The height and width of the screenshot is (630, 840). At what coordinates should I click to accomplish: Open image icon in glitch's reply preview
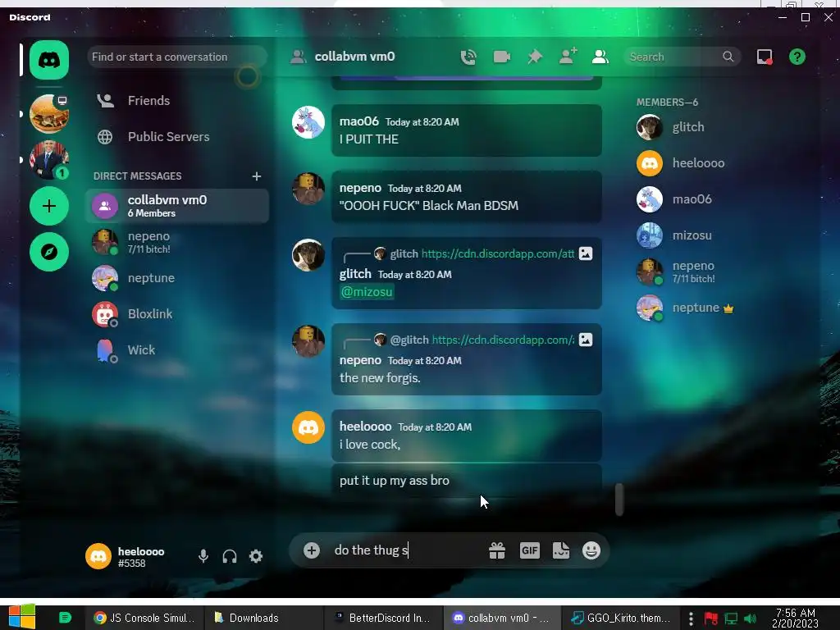pyautogui.click(x=586, y=253)
